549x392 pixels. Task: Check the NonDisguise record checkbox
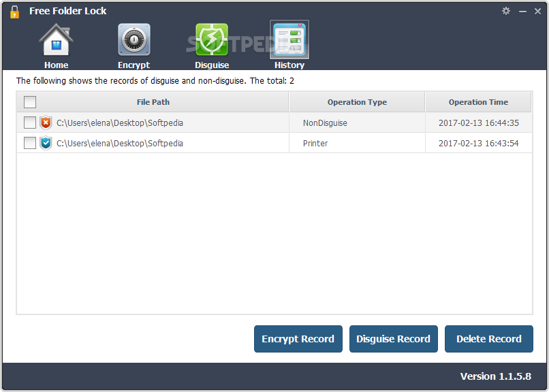pos(30,122)
